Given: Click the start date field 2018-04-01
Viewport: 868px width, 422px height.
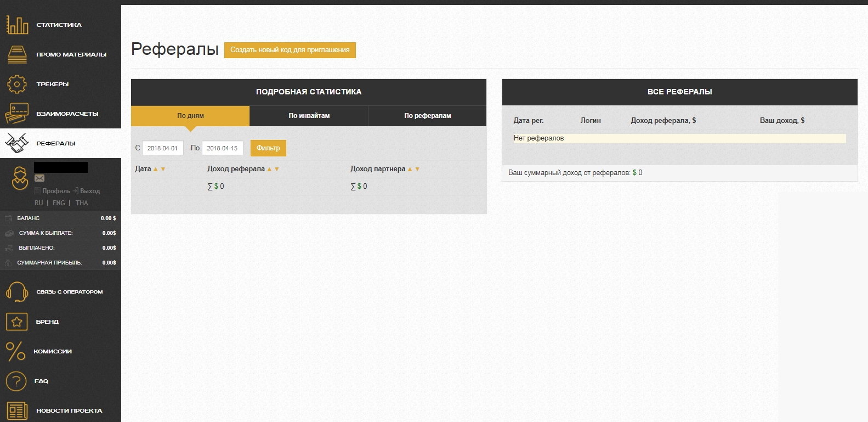Looking at the screenshot, I should (x=162, y=148).
